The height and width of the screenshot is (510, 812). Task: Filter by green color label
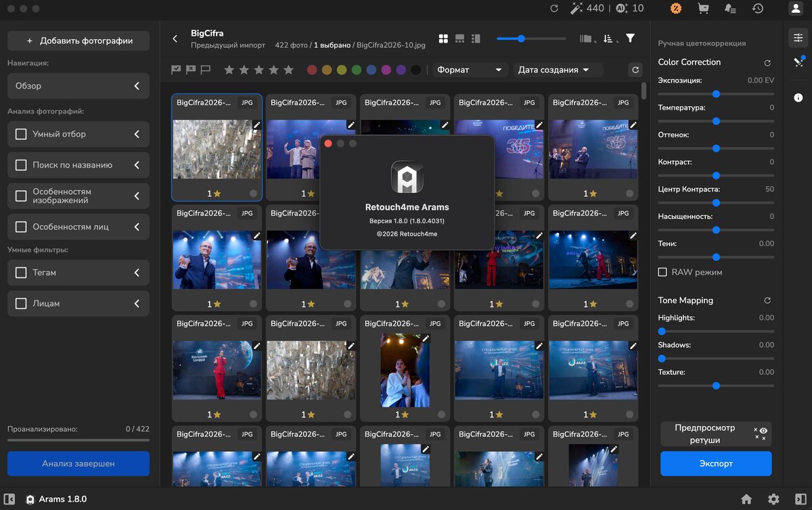(357, 70)
